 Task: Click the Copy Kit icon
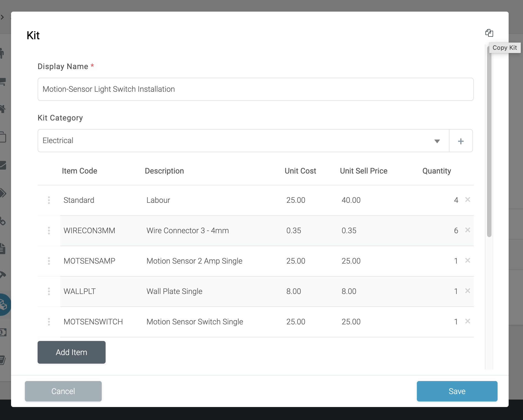[x=489, y=33]
